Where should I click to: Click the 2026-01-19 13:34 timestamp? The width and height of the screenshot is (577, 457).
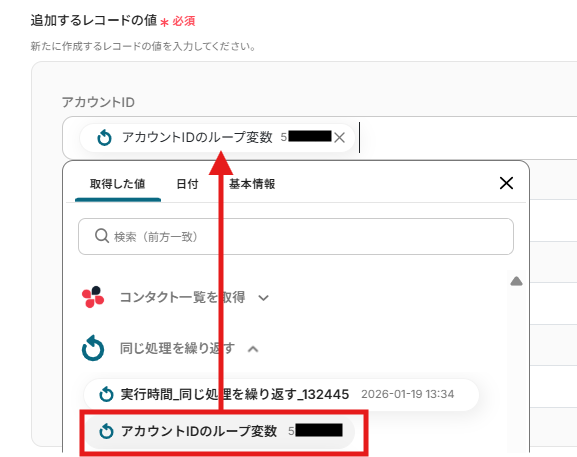408,394
